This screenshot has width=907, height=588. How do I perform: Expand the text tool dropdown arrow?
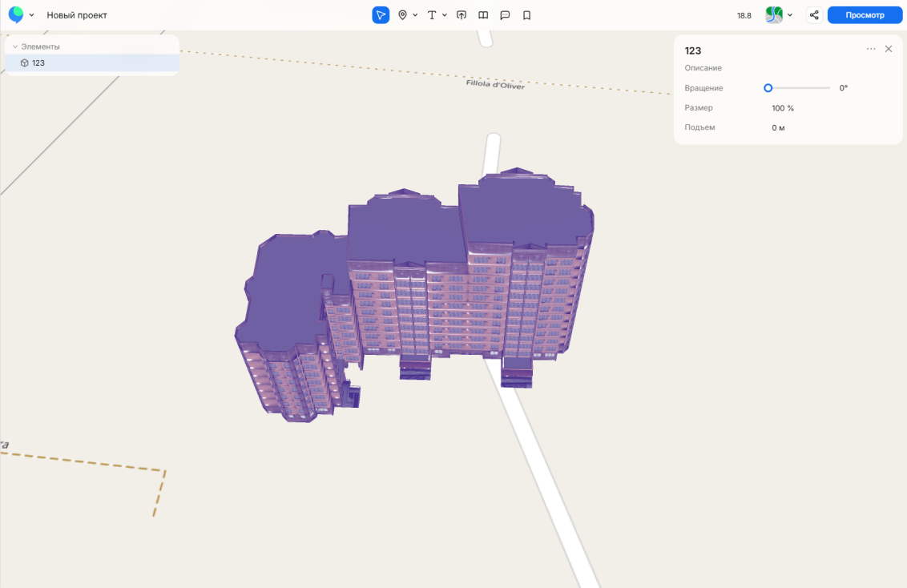(445, 15)
